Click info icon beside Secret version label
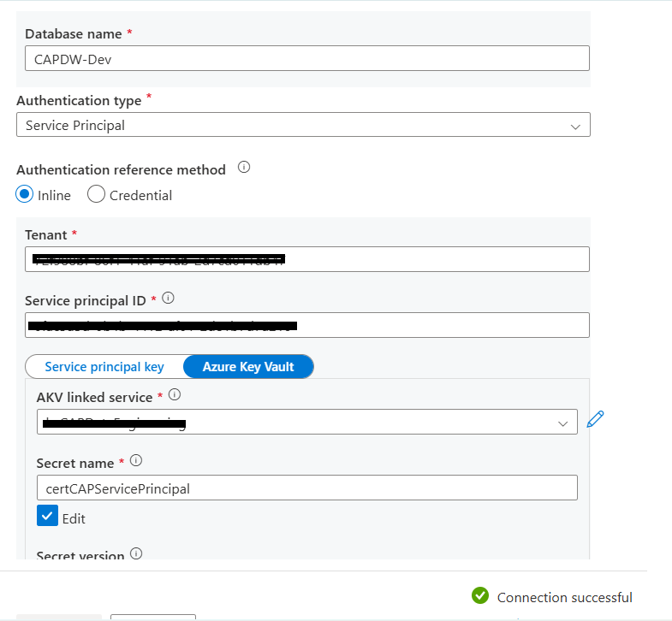The width and height of the screenshot is (672, 621). (136, 553)
